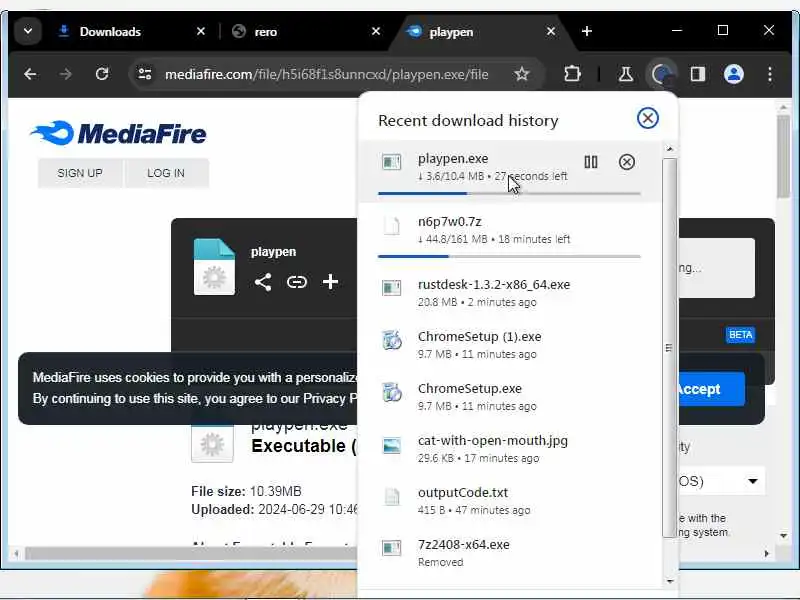Open the Extensions puzzle icon

coord(572,74)
